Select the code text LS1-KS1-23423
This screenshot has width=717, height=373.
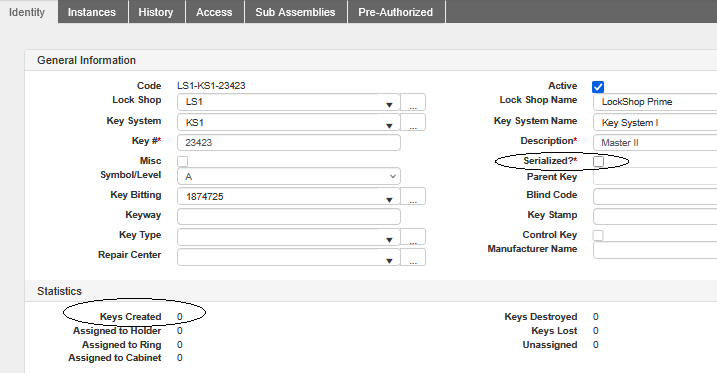pos(211,85)
